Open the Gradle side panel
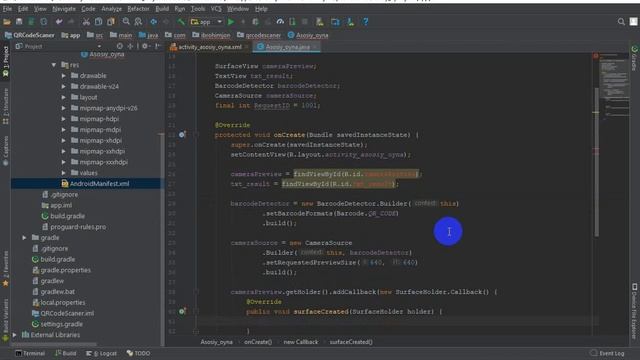Screen dimensions: 640x360 [x=634, y=58]
